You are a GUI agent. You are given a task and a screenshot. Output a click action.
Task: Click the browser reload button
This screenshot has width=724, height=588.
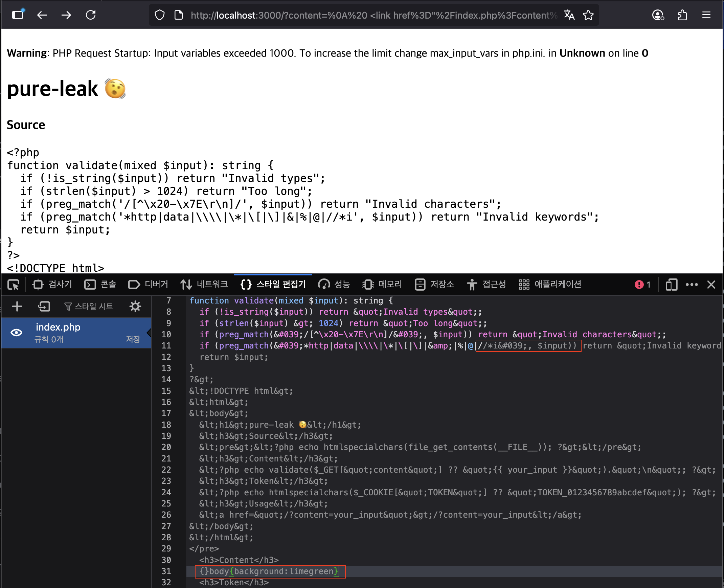pos(91,15)
